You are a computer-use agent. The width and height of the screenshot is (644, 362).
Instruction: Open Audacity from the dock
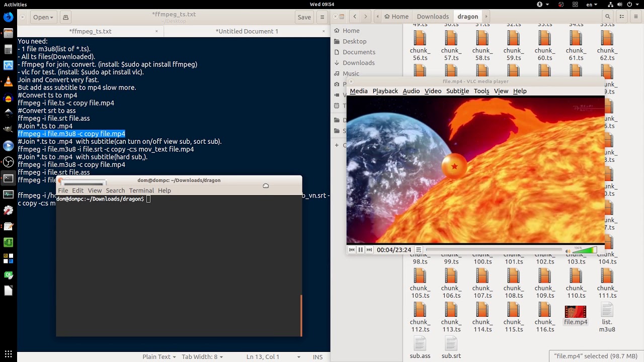point(8,98)
